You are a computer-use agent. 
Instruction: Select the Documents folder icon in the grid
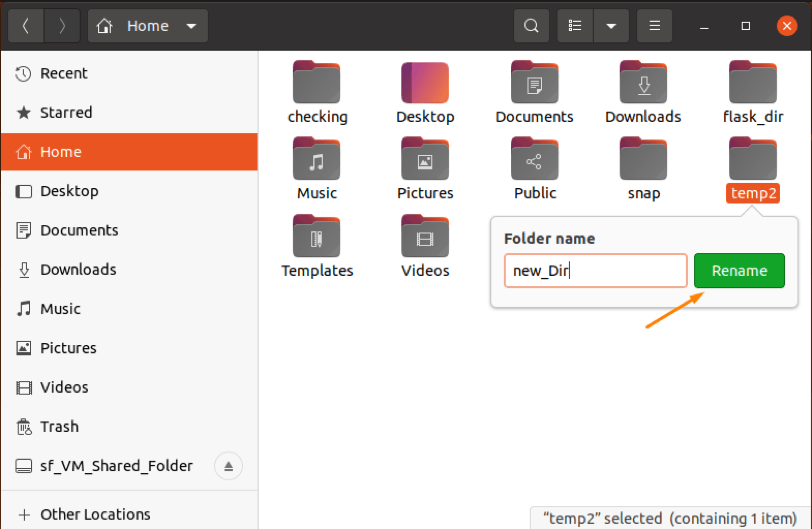pos(534,82)
